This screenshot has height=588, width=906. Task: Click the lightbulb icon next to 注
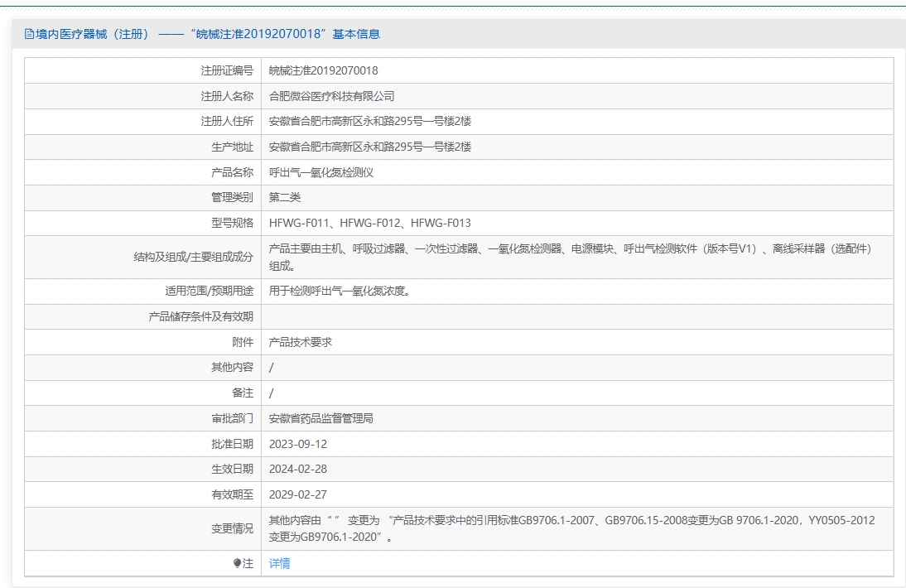[x=237, y=563]
